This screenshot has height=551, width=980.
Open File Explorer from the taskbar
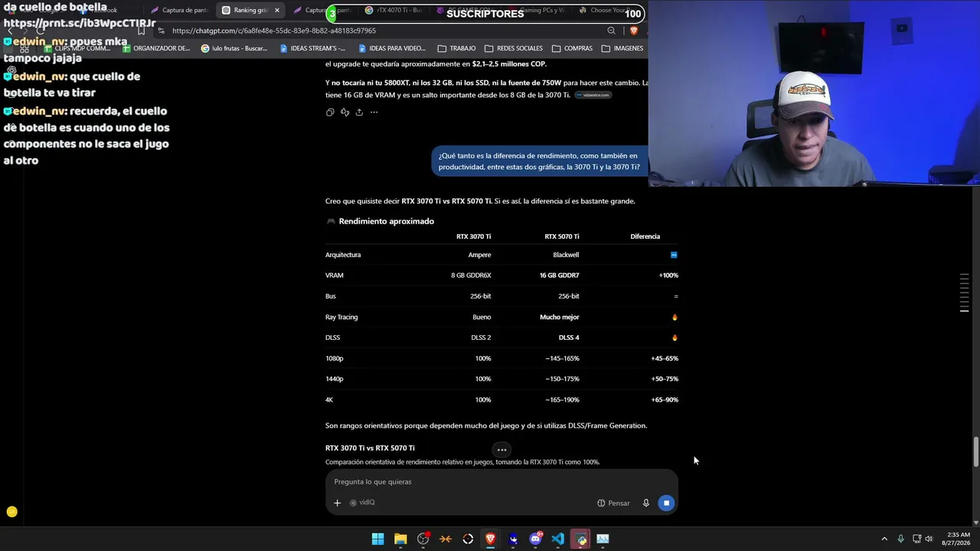(400, 539)
